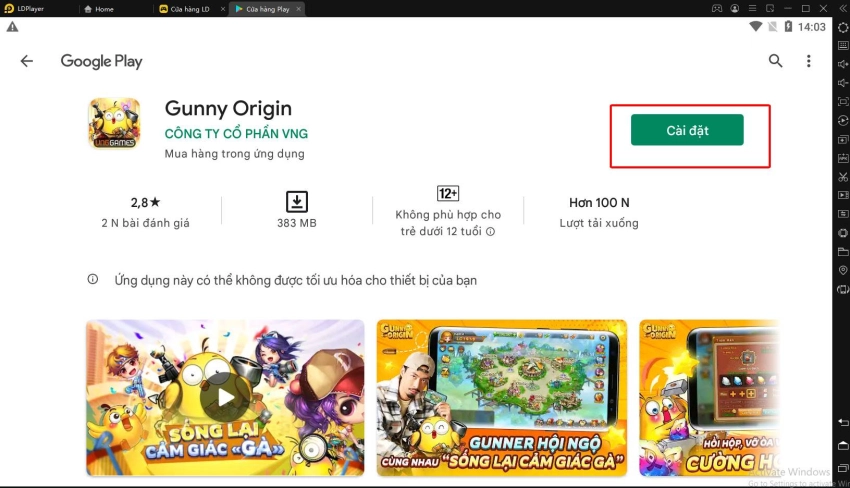Click the Wi-Fi status icon
Viewport: 850px width, 488px height.
755,27
